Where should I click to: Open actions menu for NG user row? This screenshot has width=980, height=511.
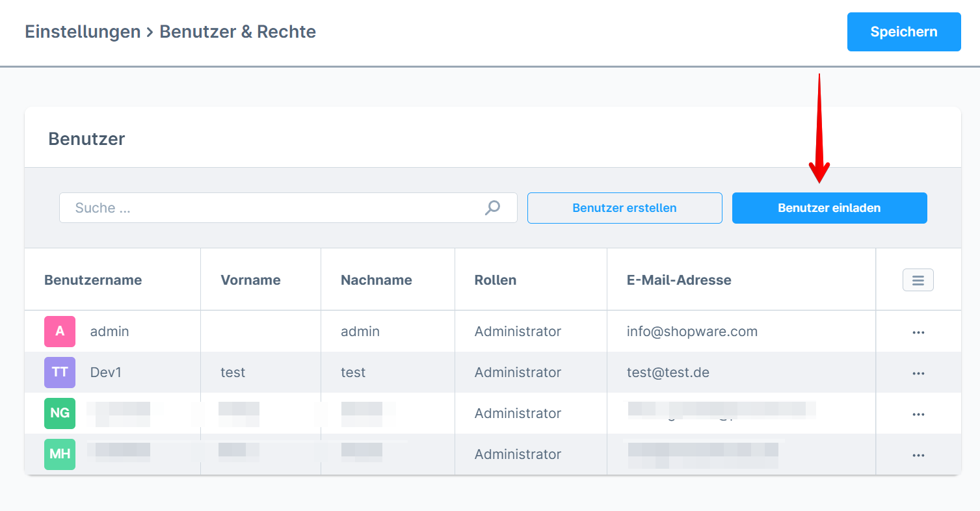(918, 414)
